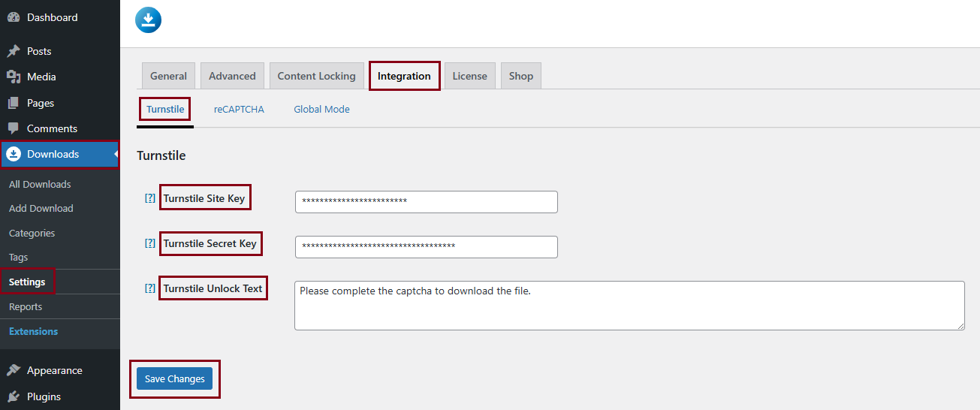The width and height of the screenshot is (980, 410).
Task: Click the Save Changes button
Action: click(175, 378)
